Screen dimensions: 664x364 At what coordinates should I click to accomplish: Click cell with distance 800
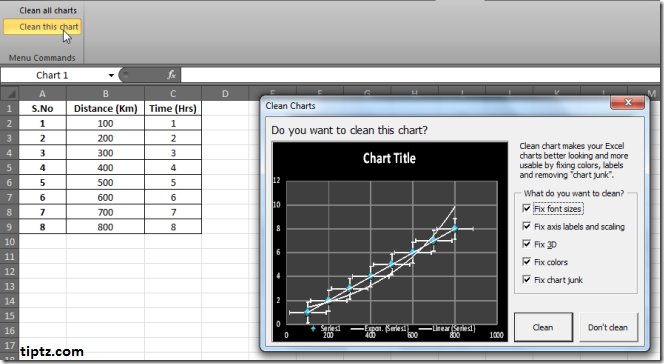(105, 227)
